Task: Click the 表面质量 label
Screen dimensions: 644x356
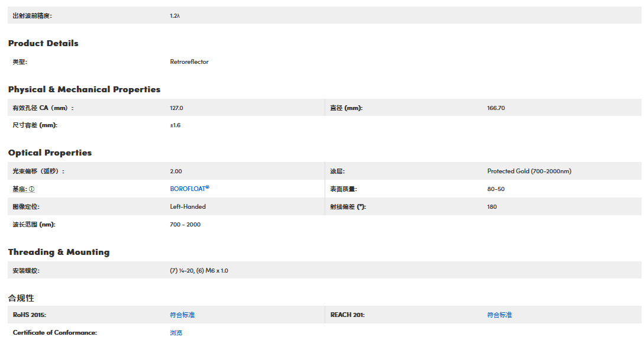Action: 344,189
